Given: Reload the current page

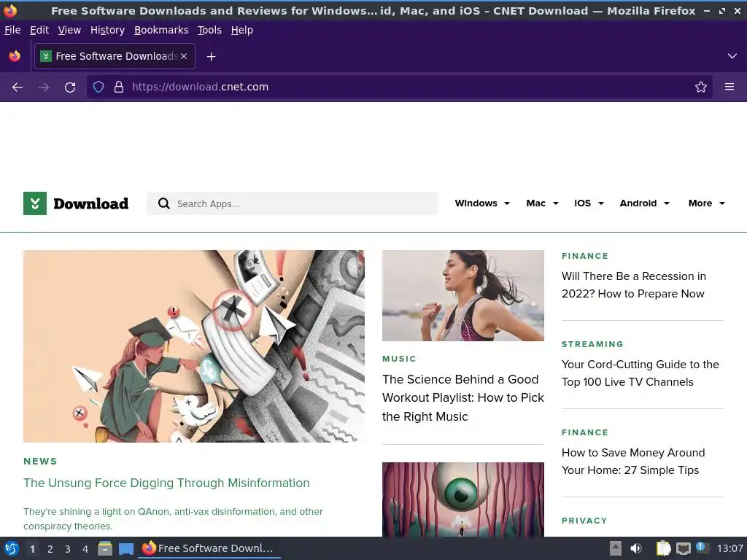Looking at the screenshot, I should [70, 87].
